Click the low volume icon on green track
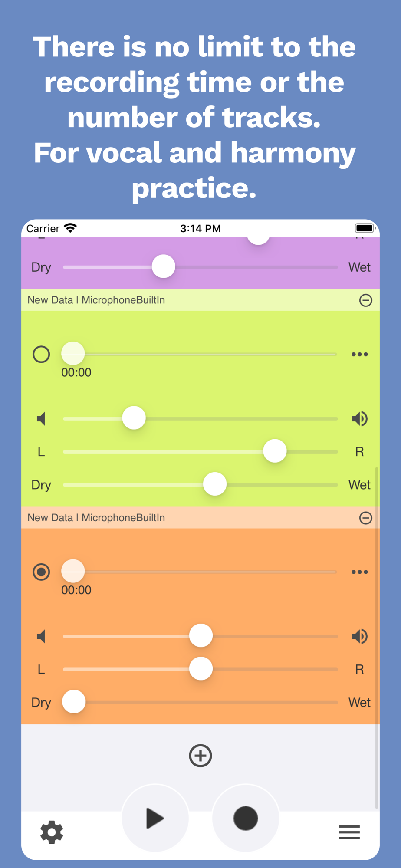The height and width of the screenshot is (868, 401). click(41, 419)
